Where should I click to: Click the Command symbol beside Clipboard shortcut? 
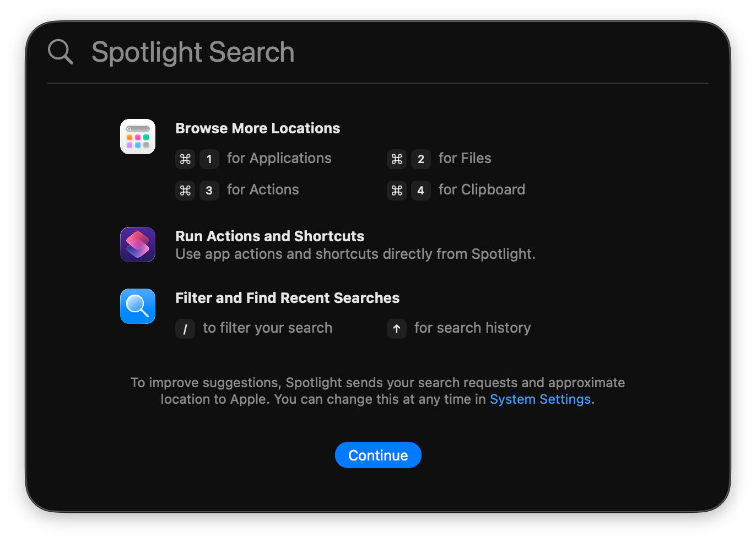[x=397, y=191]
